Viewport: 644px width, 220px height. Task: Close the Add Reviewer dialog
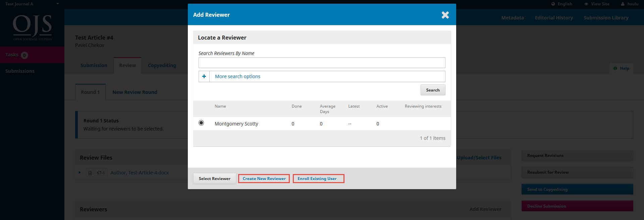(445, 15)
